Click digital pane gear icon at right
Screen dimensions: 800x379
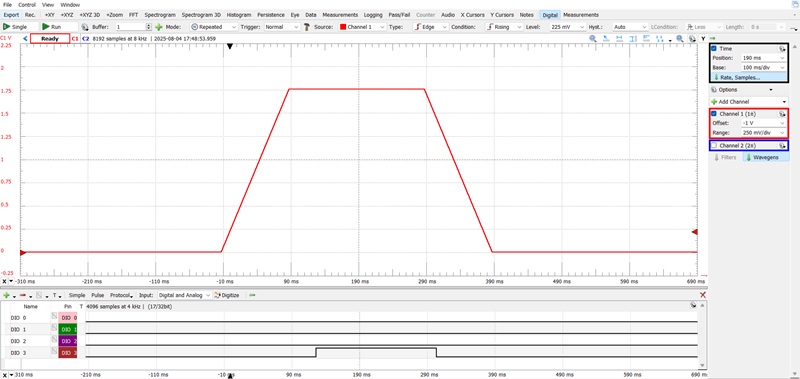click(693, 306)
